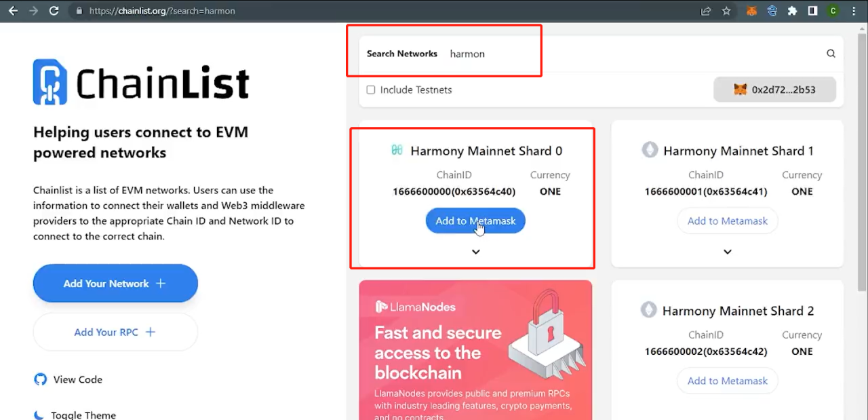This screenshot has height=420, width=868.
Task: Click the Add Your Network button
Action: (115, 284)
